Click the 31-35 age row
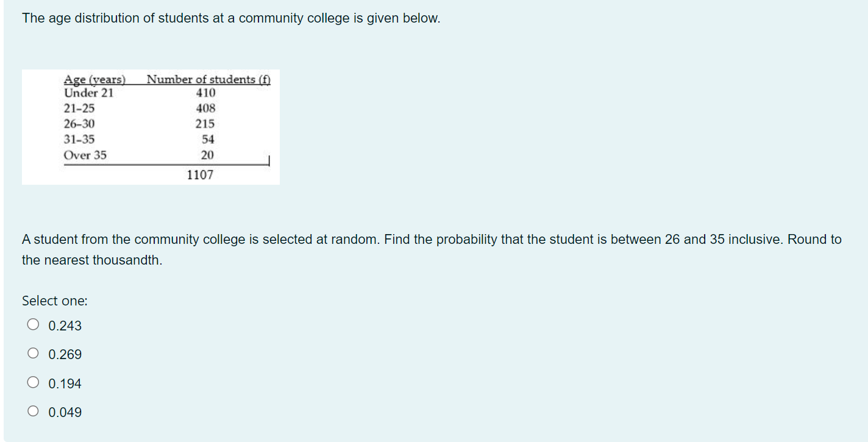Screen dimensions: 868x442 (x=122, y=139)
